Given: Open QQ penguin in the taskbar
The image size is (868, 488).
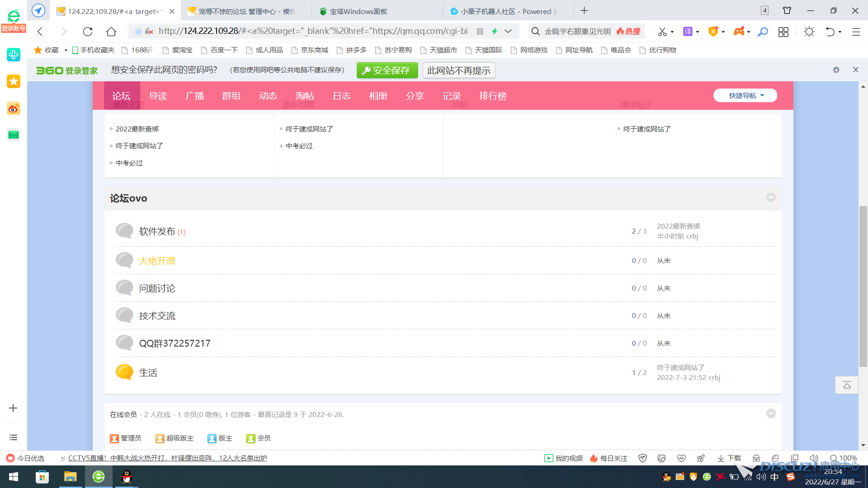Looking at the screenshot, I should pyautogui.click(x=127, y=477).
